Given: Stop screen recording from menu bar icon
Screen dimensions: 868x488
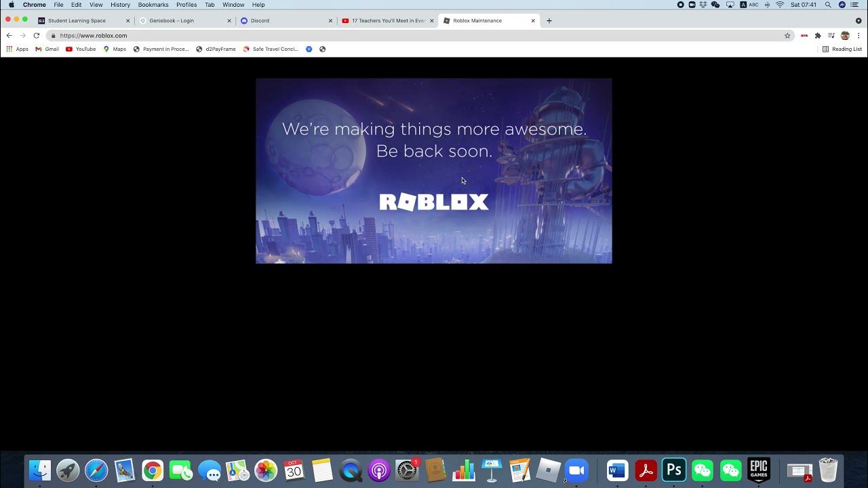Looking at the screenshot, I should [x=681, y=5].
